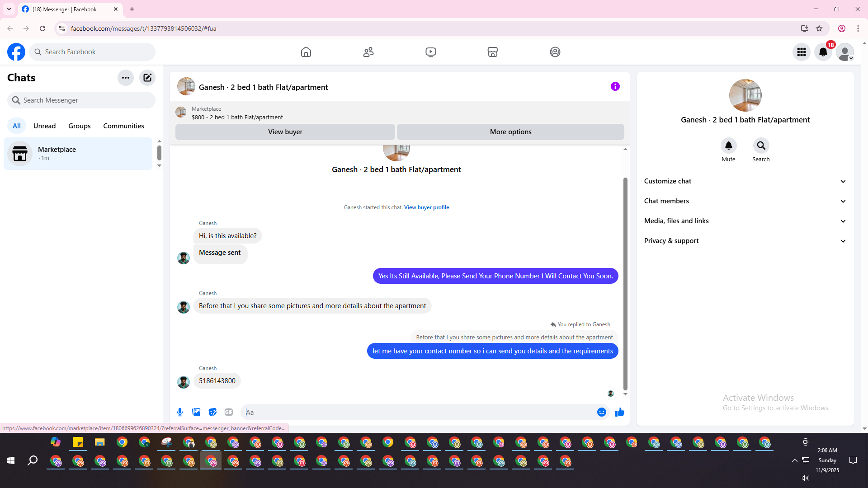Open the sticker picker icon
This screenshot has height=488, width=868.
[212, 412]
